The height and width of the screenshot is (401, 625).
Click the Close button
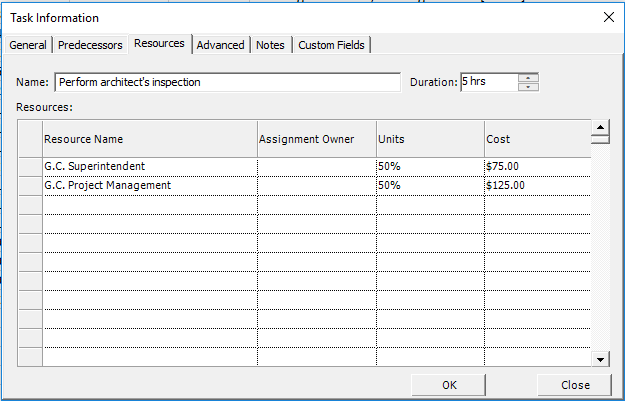pos(575,385)
